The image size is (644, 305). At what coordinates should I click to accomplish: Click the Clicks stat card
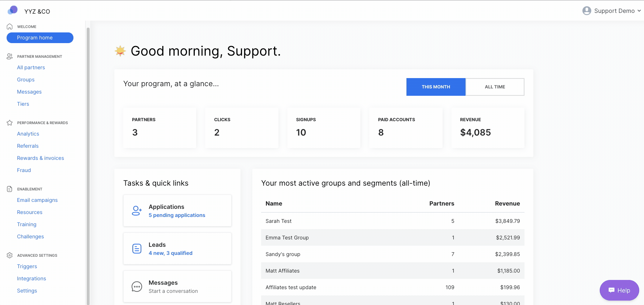242,128
